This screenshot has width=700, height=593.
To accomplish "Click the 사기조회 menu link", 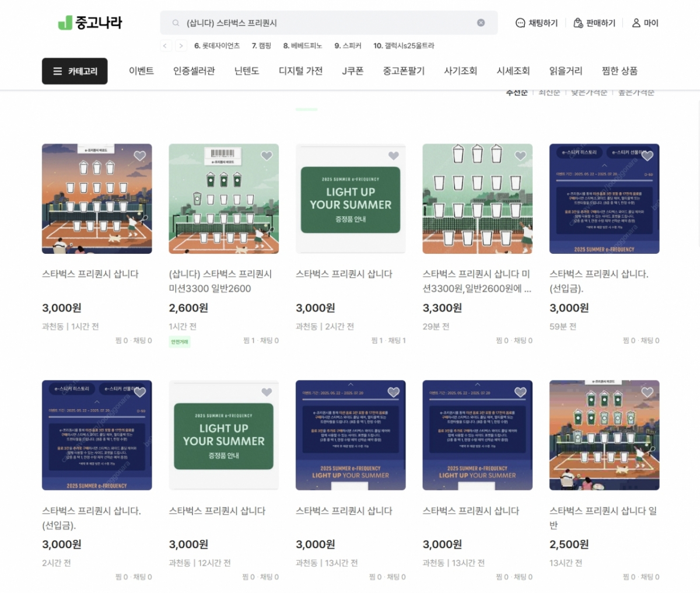I will point(460,71).
